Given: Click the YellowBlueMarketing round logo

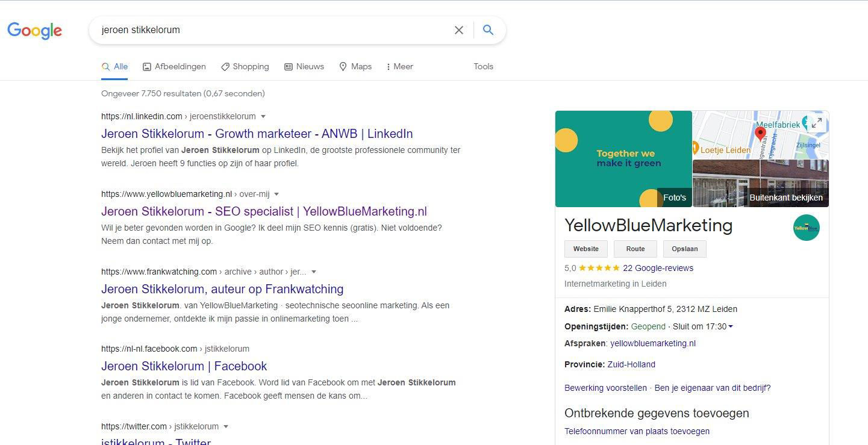Looking at the screenshot, I should (x=806, y=228).
